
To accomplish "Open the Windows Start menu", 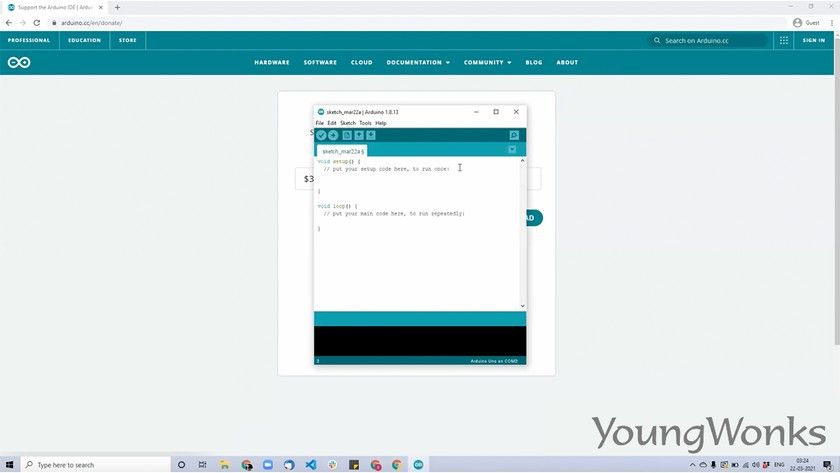I will click(x=9, y=464).
